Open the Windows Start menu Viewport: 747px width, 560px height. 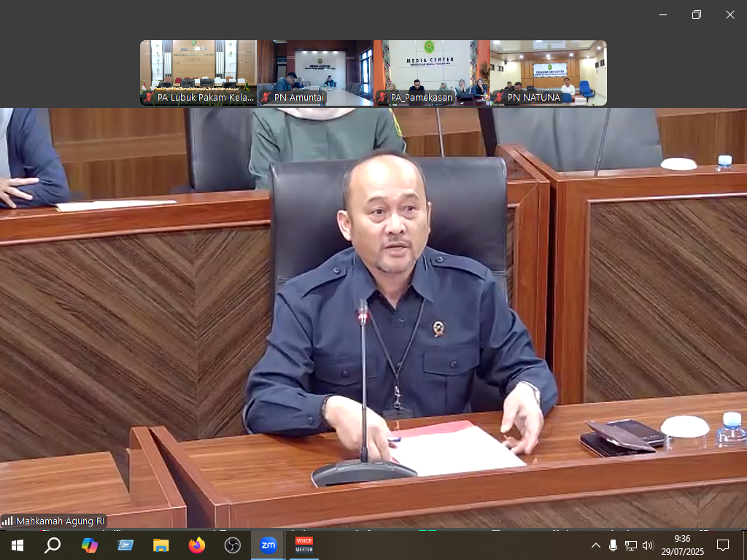pos(17,545)
